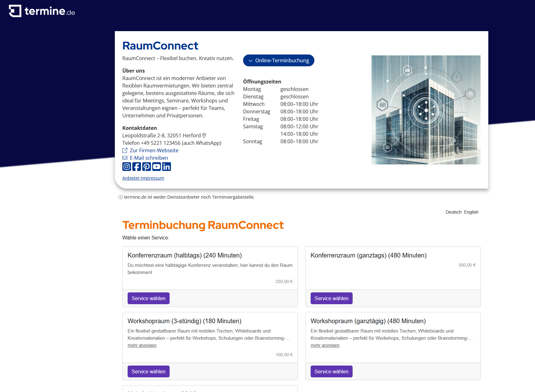The height and width of the screenshot is (392, 535).
Task: Click the Über uns heading
Action: [134, 71]
